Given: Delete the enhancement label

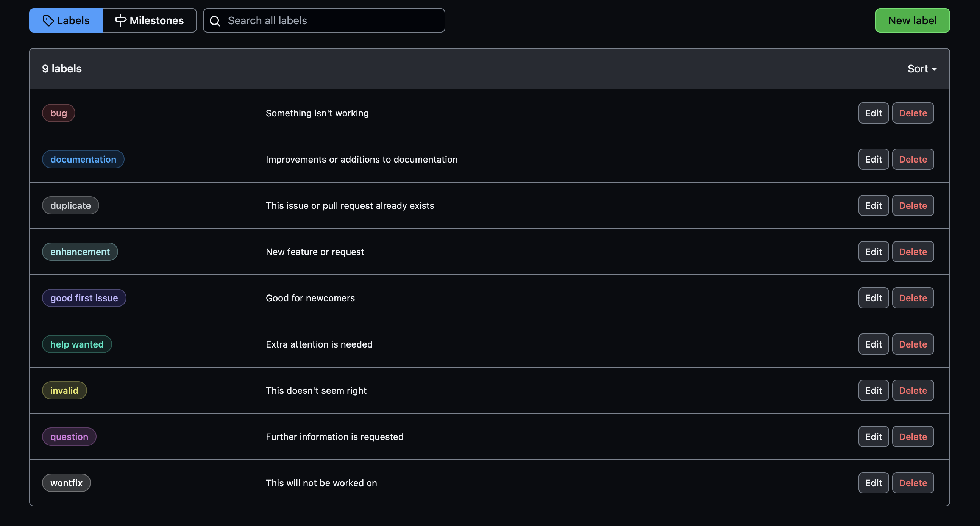Looking at the screenshot, I should (912, 252).
